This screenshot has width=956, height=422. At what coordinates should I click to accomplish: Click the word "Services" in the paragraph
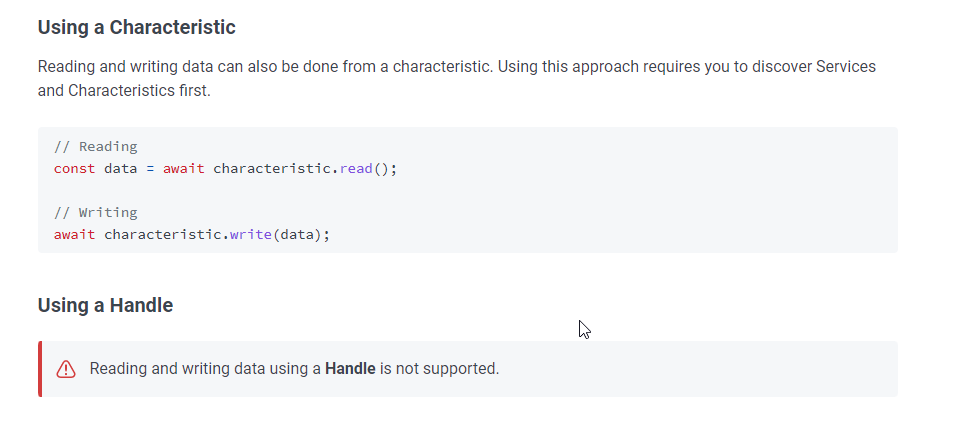(x=846, y=67)
